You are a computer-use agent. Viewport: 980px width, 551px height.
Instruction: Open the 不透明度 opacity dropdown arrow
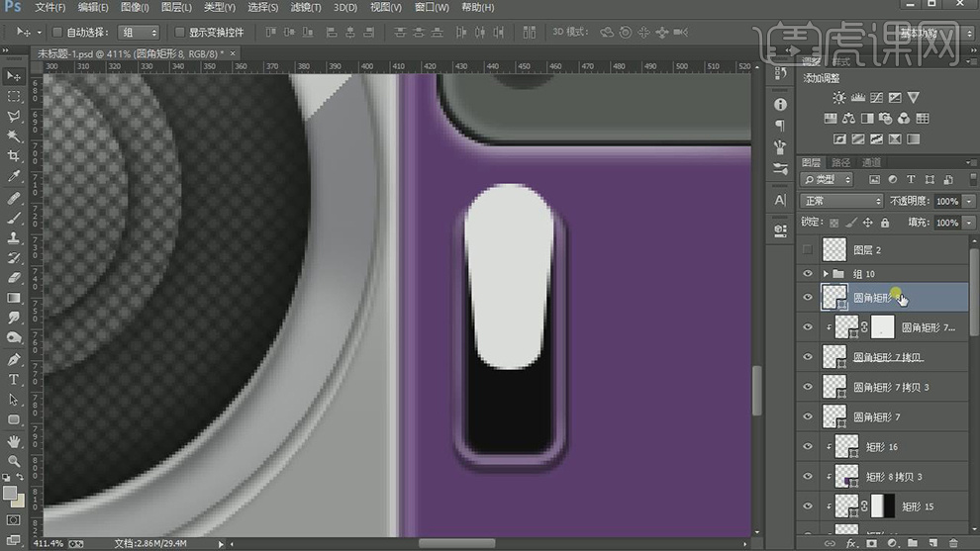967,201
